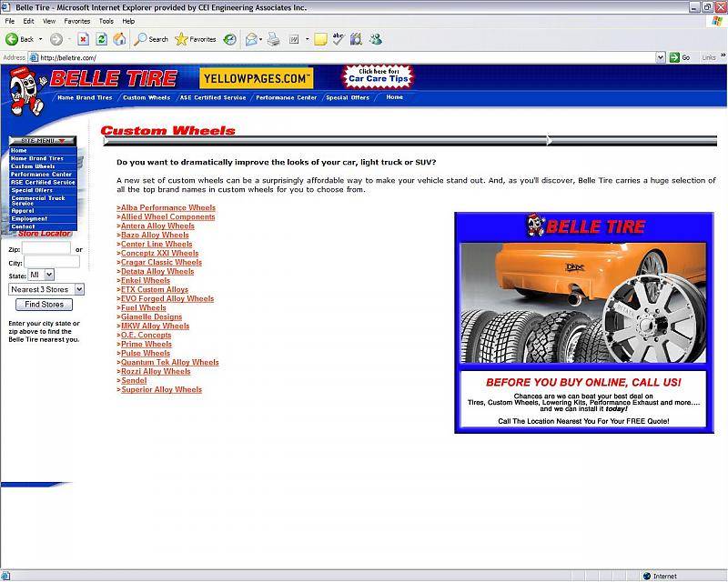Open the Messenger people icon
The height and width of the screenshot is (582, 728).
coord(376,39)
